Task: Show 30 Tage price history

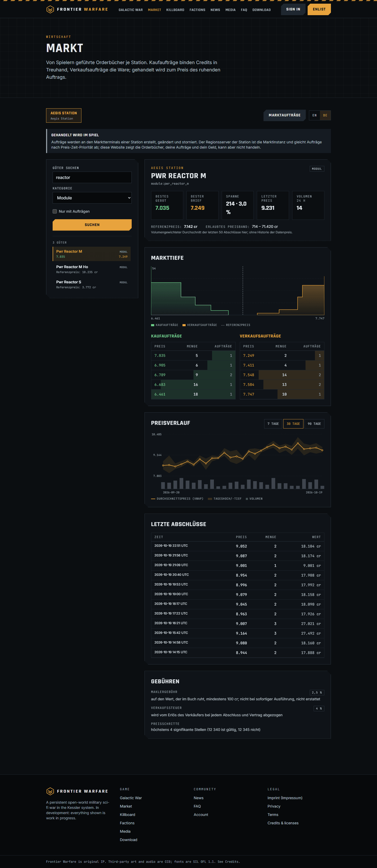Action: pyautogui.click(x=293, y=424)
